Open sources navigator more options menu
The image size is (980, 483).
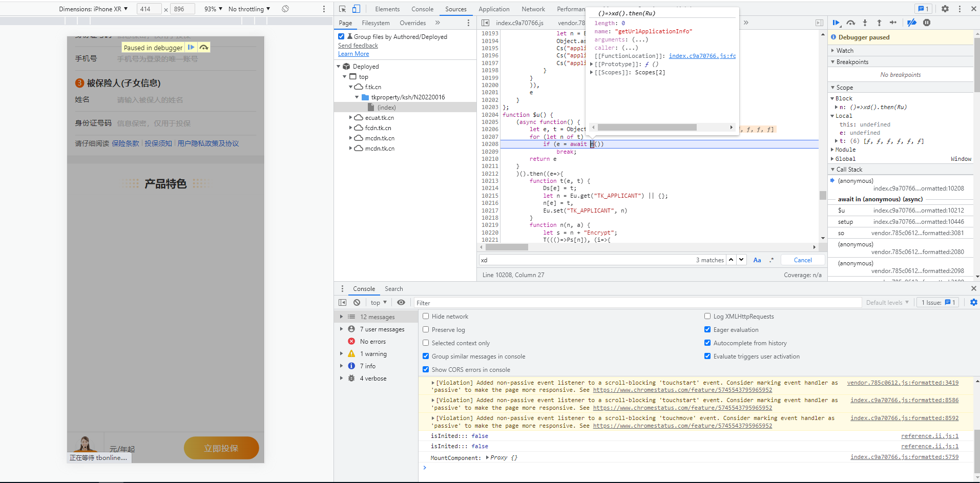tap(468, 23)
